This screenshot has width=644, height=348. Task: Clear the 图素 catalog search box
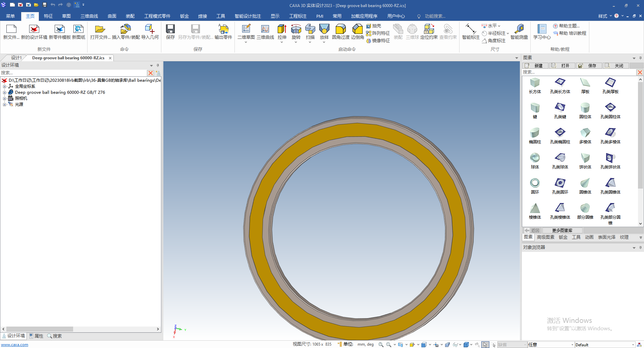(x=640, y=72)
